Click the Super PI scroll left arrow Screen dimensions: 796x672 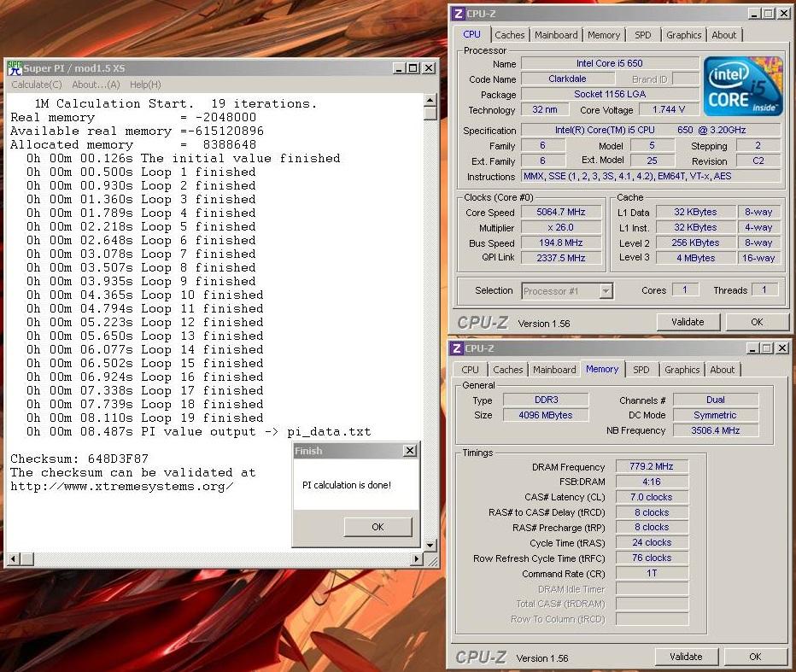[x=13, y=558]
